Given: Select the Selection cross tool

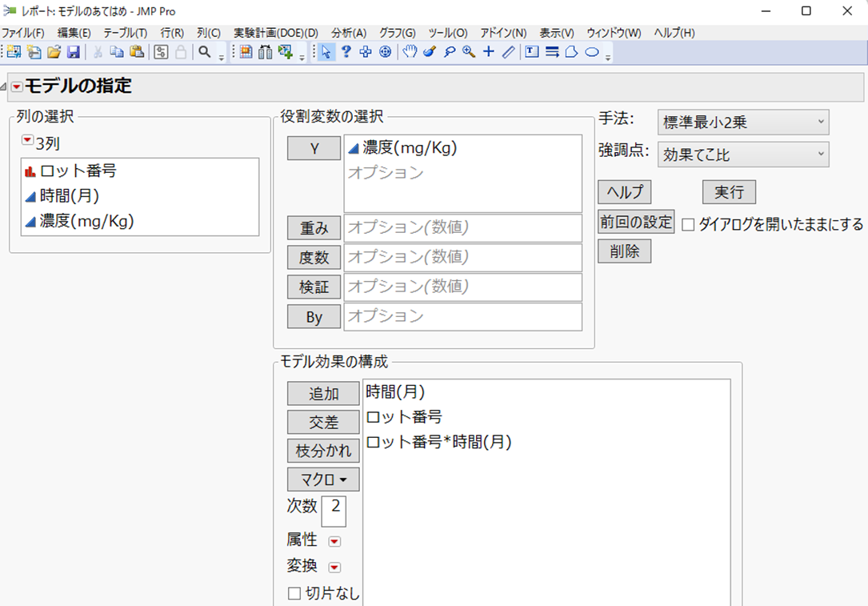Looking at the screenshot, I should point(366,52).
